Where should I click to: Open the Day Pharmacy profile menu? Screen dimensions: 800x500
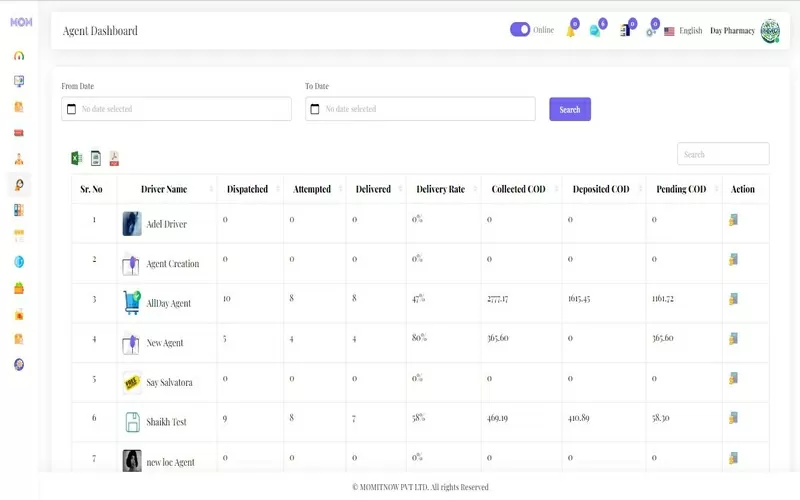[x=732, y=31]
